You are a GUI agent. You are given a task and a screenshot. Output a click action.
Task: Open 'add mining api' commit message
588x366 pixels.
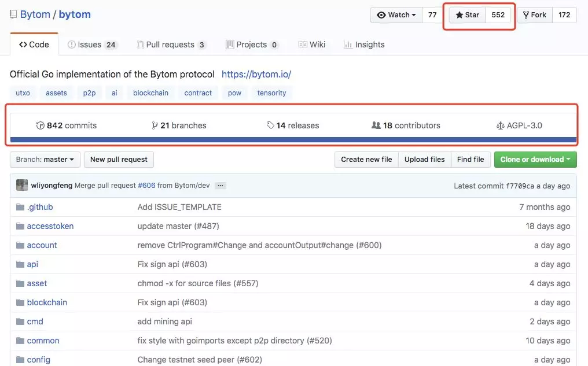pos(164,322)
